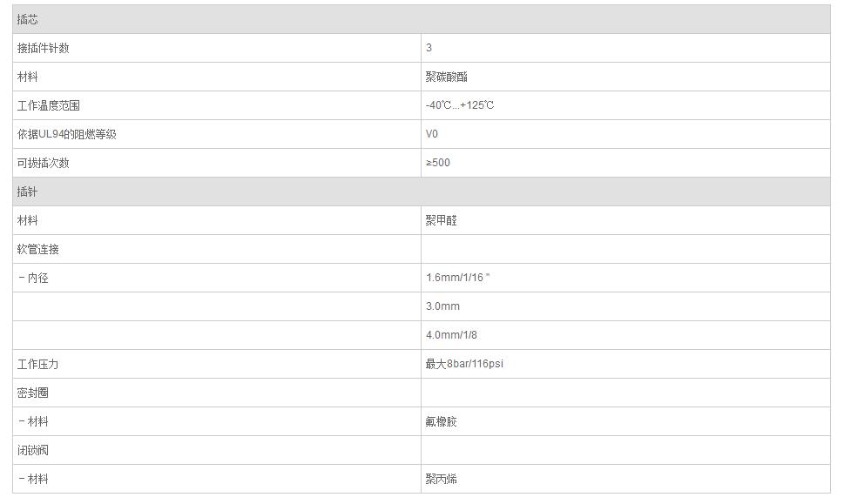
Task: Click the 聚碳酸酯 material value
Action: [x=447, y=77]
